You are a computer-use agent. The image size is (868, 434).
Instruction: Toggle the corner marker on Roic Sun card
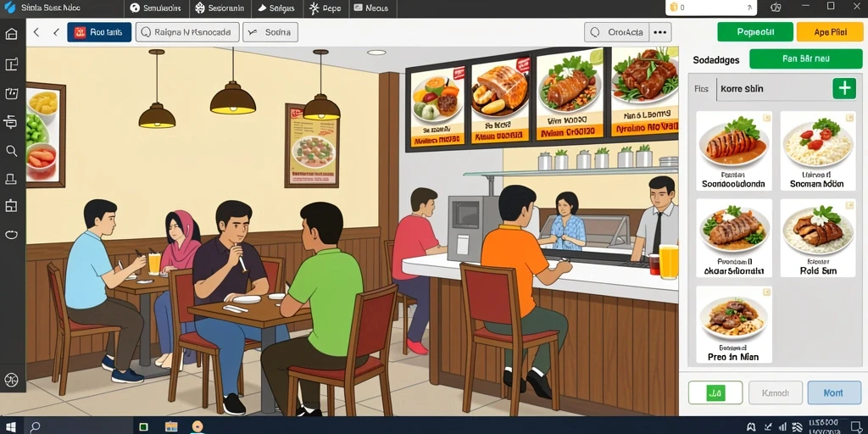point(849,205)
